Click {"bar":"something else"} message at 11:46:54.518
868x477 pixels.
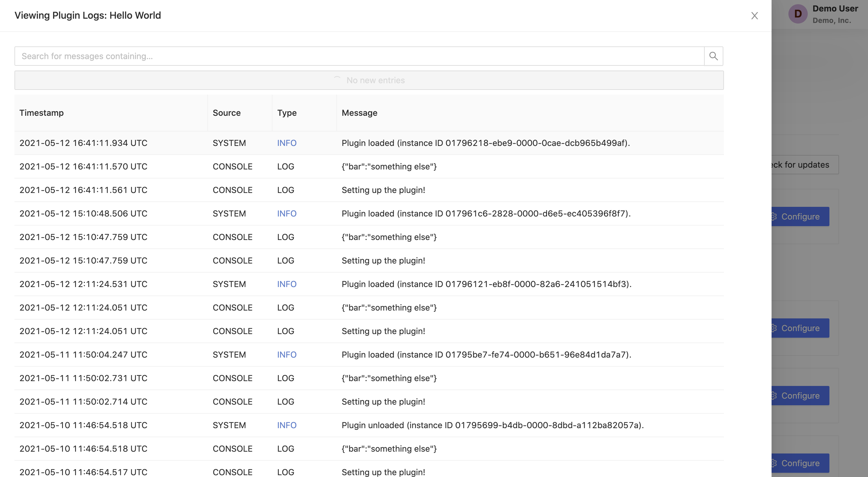pos(389,449)
